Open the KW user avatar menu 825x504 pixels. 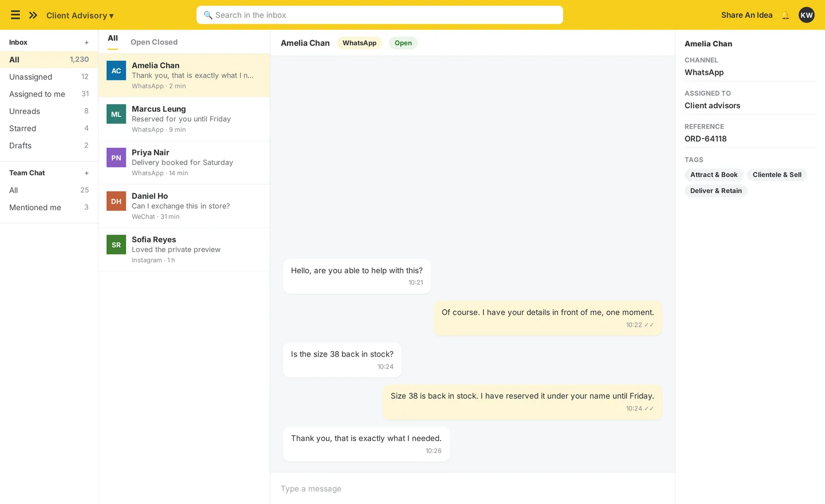(806, 15)
